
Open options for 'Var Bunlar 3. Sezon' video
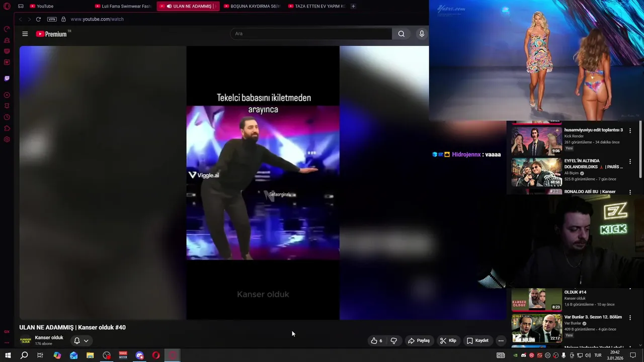coord(630,318)
